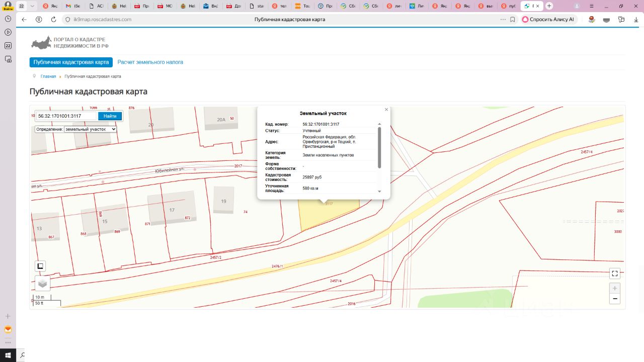This screenshot has height=362, width=644.
Task: Click the popup's vertical scrollbar
Action: 379,148
